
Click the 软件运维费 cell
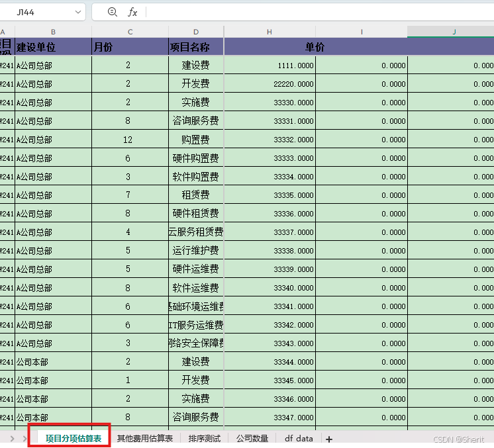(x=196, y=288)
